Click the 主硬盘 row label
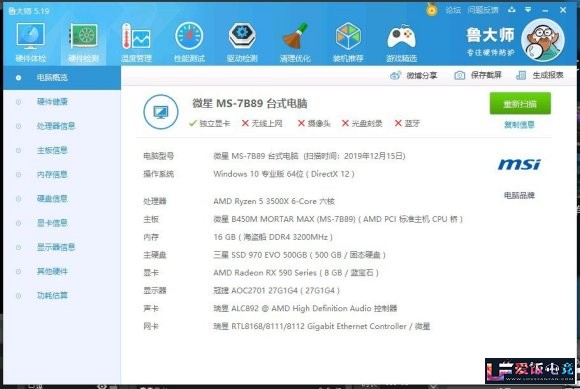Screen dimensions: 580x389 [155, 255]
